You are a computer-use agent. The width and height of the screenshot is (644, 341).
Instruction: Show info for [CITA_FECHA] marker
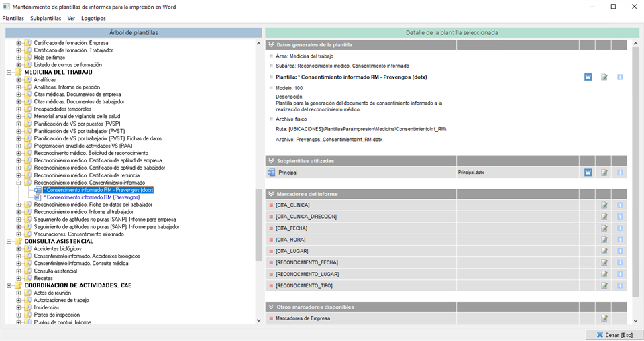click(620, 228)
